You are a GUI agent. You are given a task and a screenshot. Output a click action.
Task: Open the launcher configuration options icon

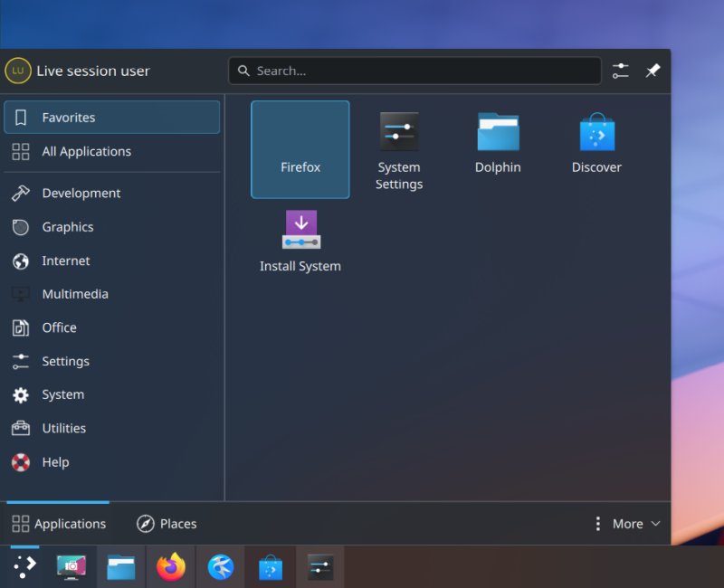click(x=621, y=71)
